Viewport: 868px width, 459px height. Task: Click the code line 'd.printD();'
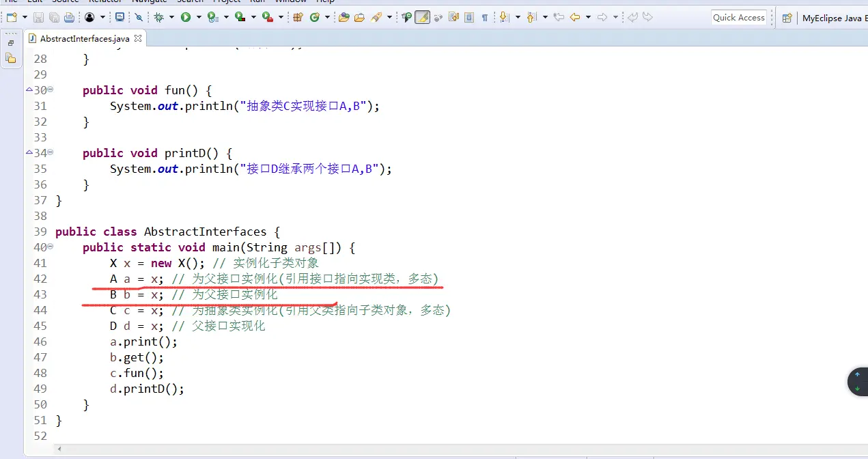(x=147, y=389)
